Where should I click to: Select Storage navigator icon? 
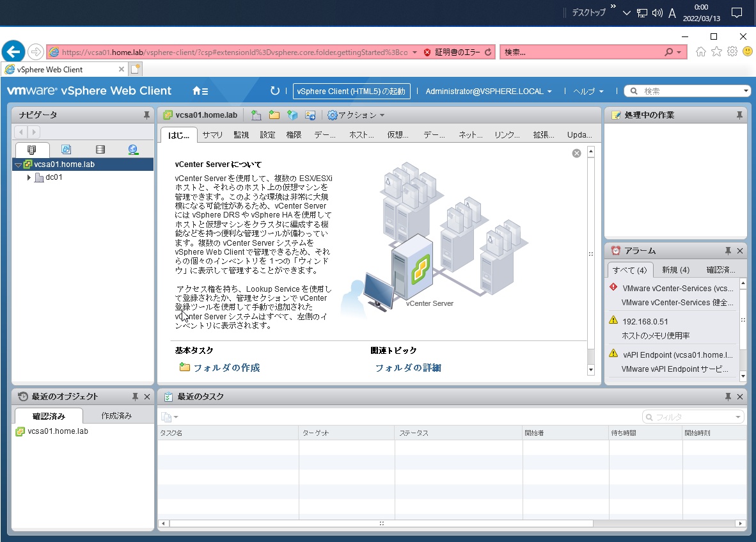click(100, 150)
